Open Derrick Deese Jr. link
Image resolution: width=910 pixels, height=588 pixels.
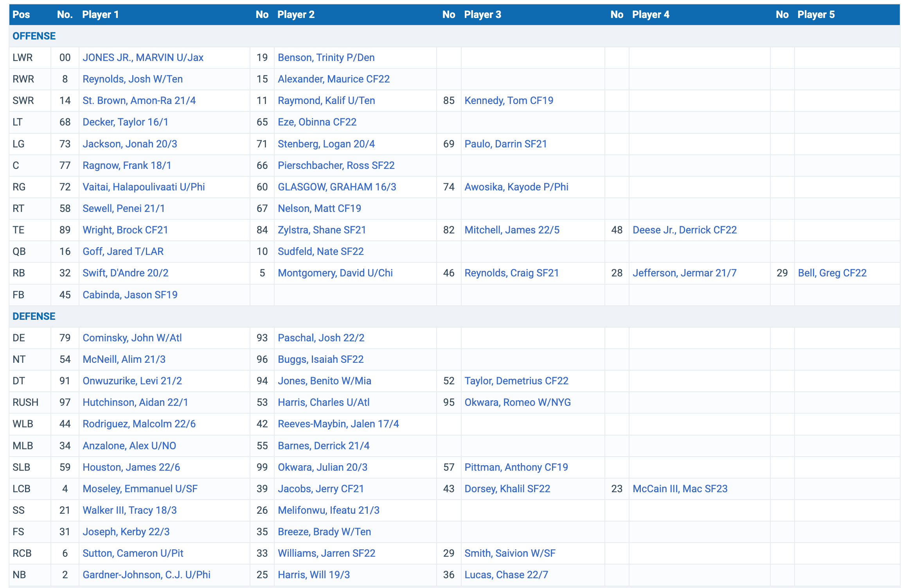point(684,230)
